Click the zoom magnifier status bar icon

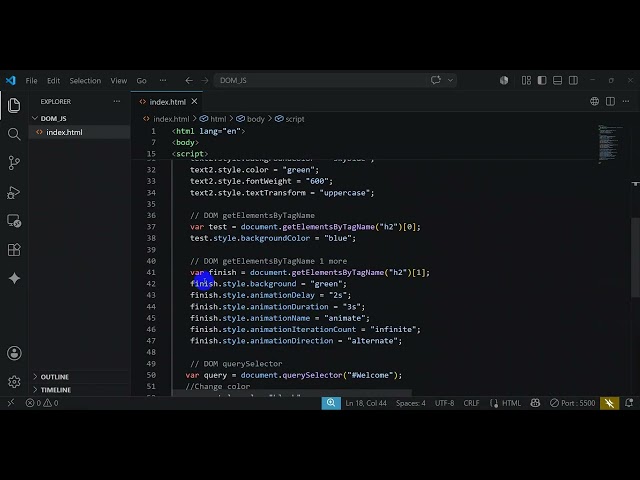331,403
